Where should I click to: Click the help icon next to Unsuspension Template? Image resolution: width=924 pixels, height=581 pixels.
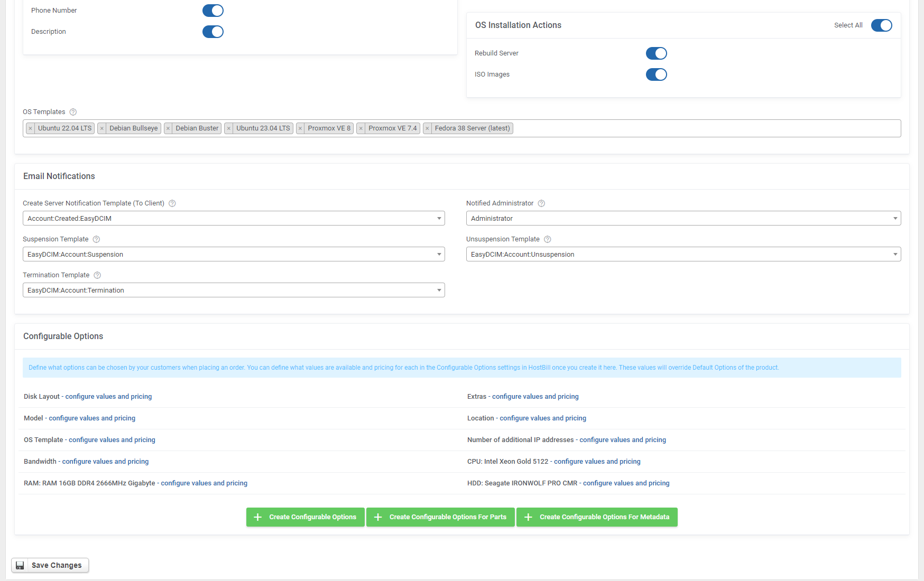coord(547,239)
